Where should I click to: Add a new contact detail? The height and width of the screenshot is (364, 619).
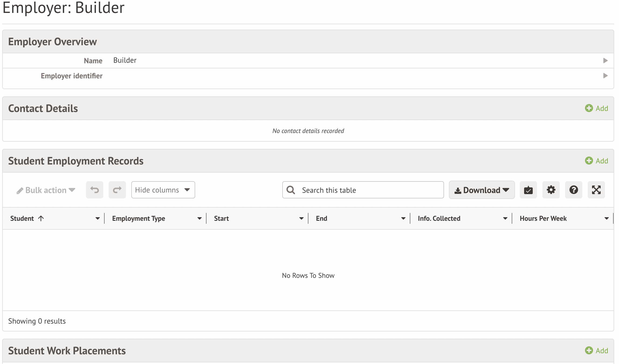[x=596, y=108]
